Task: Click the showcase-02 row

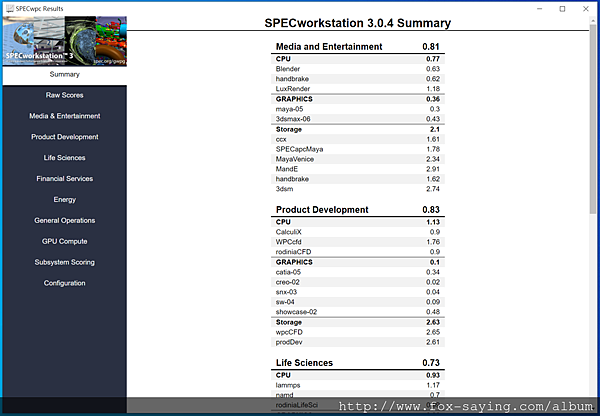Action: 358,312
